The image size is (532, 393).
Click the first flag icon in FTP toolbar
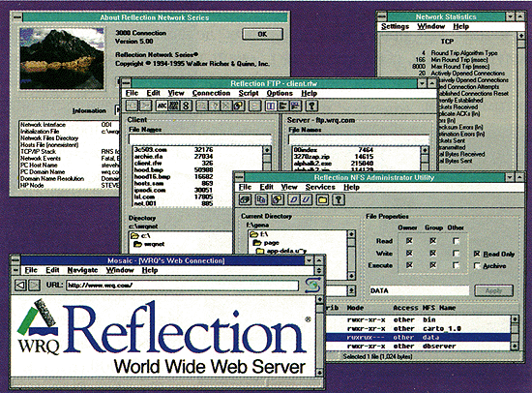tap(282, 106)
